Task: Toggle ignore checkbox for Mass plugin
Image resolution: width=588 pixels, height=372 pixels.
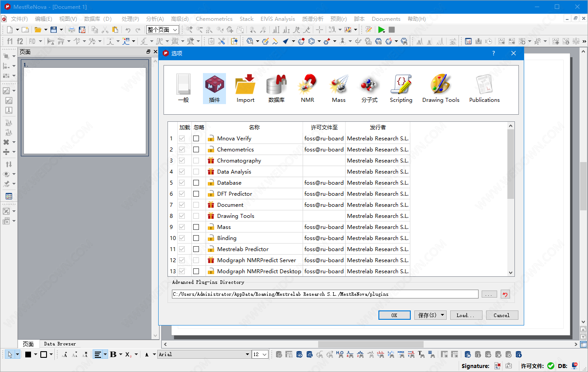Action: [196, 227]
